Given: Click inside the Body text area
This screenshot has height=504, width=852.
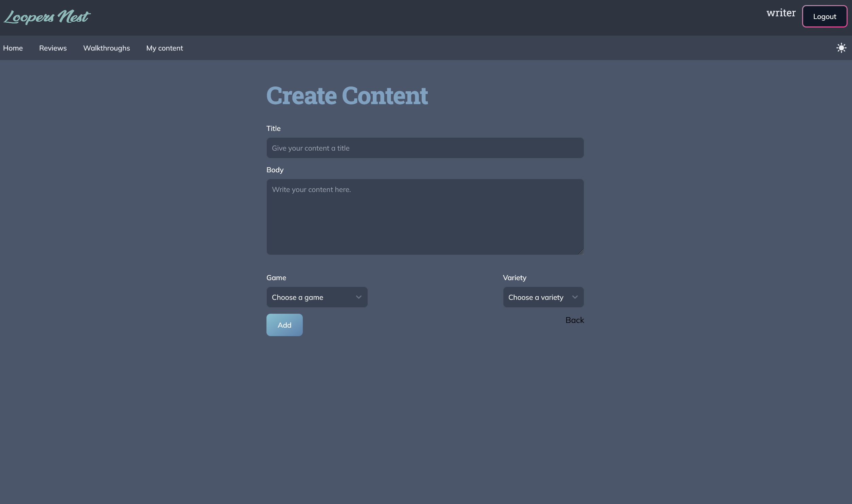Looking at the screenshot, I should [x=425, y=217].
